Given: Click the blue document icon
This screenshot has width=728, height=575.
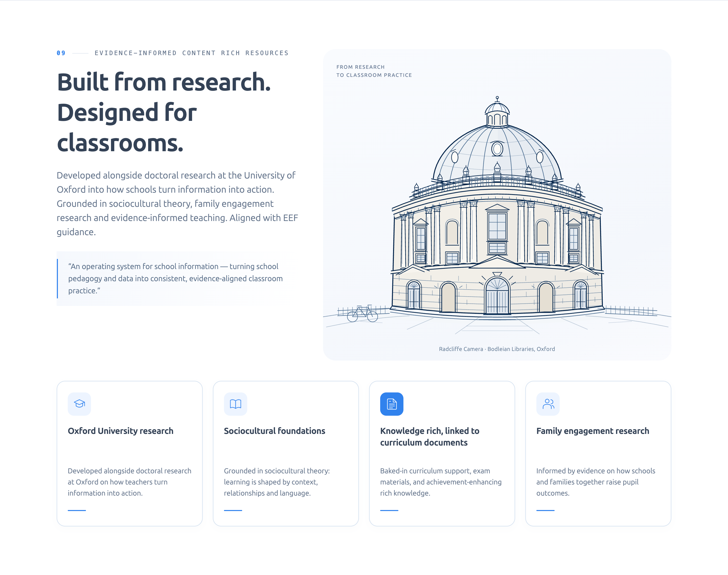Looking at the screenshot, I should (x=392, y=404).
